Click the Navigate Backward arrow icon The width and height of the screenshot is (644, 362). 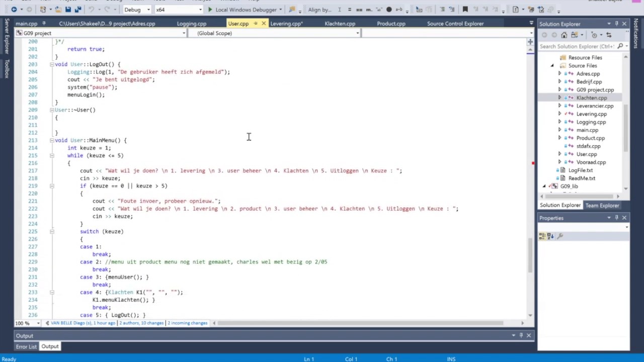[14, 9]
